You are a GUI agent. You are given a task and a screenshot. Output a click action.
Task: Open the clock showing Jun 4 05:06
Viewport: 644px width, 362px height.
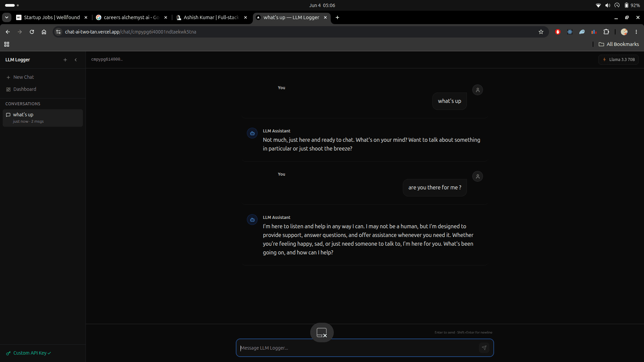322,5
